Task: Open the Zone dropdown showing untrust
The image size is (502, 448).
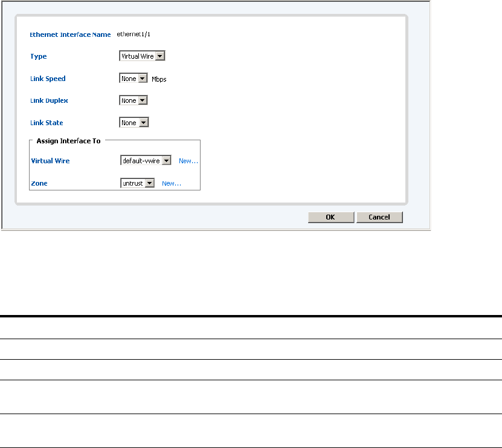Action: tap(138, 183)
